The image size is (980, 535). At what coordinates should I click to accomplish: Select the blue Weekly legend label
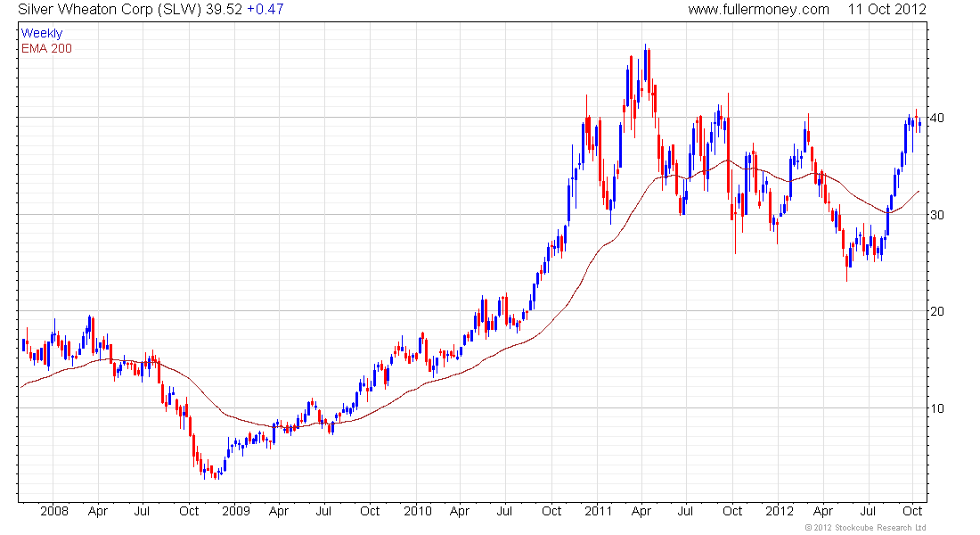[42, 33]
